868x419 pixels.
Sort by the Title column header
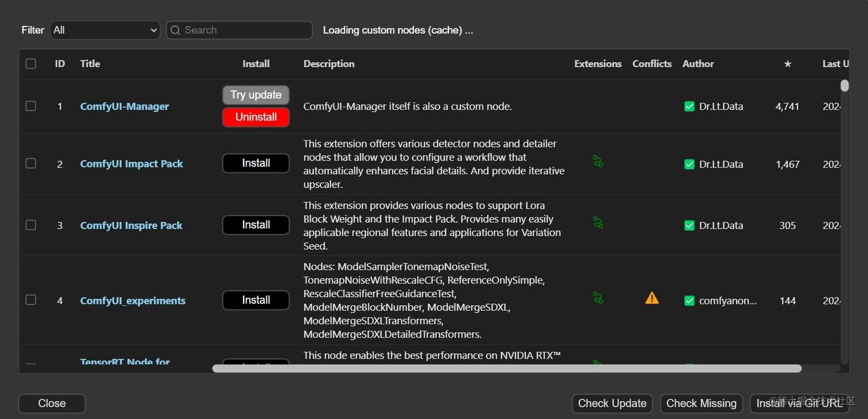[x=90, y=64]
